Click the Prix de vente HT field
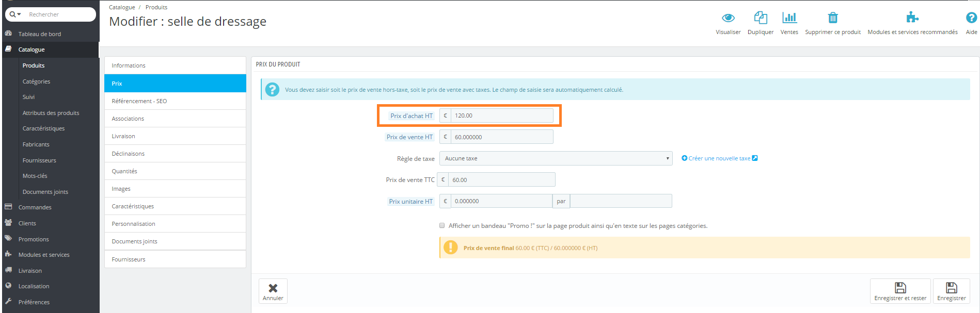The width and height of the screenshot is (980, 313). coord(502,137)
